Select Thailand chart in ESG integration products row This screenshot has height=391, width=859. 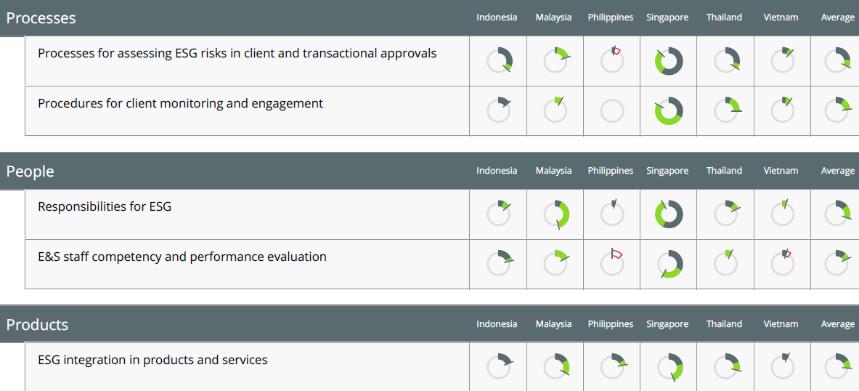click(x=726, y=366)
